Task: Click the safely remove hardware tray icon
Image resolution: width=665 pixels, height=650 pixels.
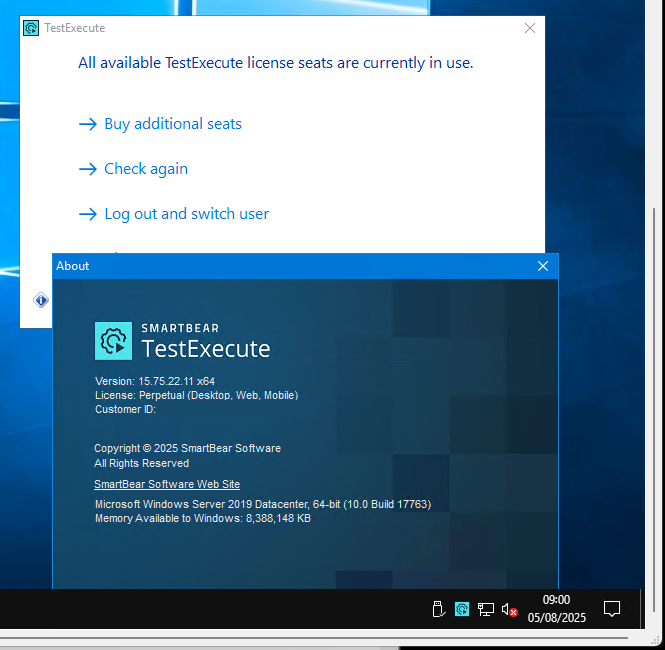Action: pyautogui.click(x=439, y=609)
